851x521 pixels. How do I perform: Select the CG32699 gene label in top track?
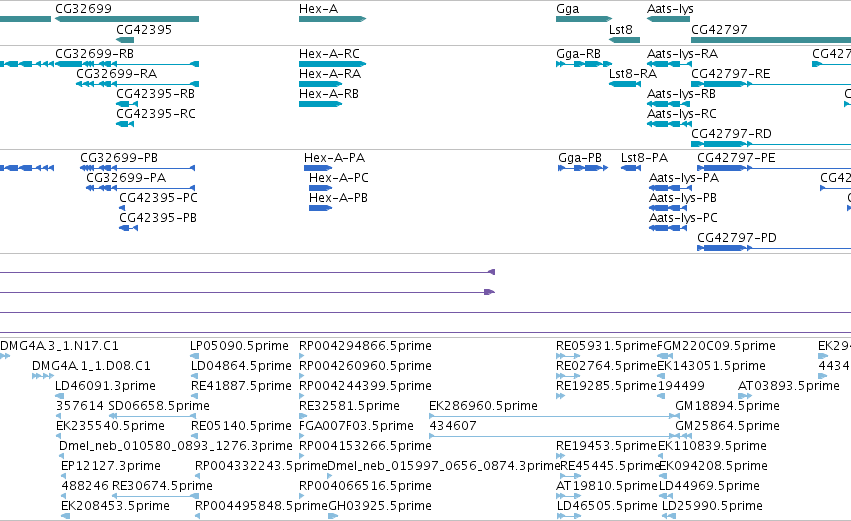tap(84, 9)
